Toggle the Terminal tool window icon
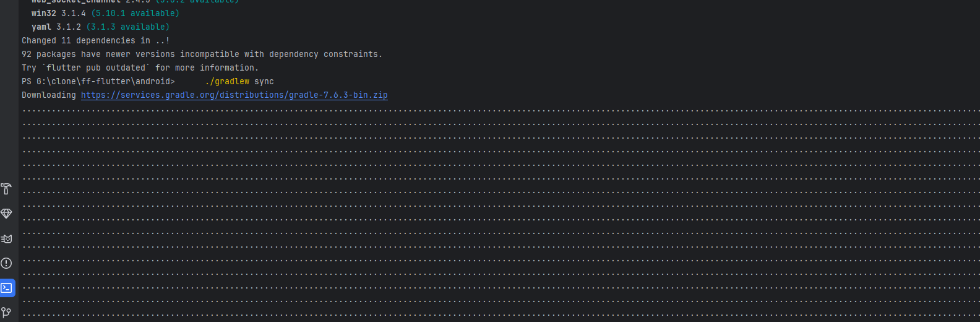 pyautogui.click(x=7, y=288)
